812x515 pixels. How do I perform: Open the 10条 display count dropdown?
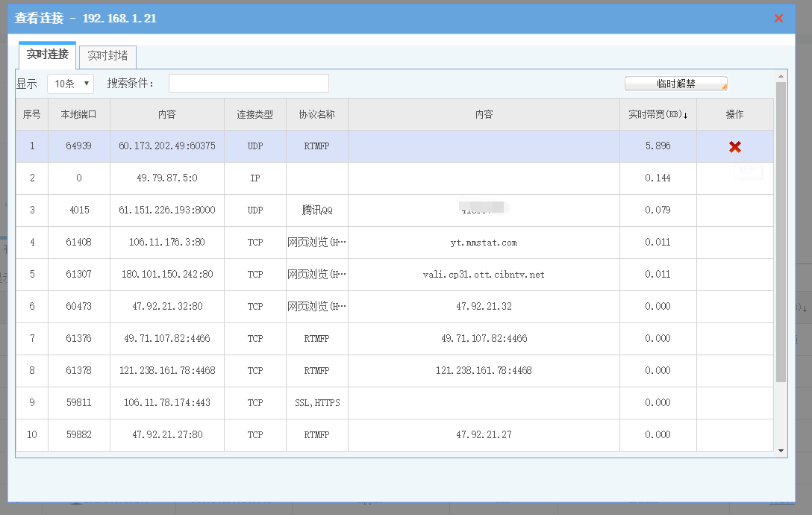coord(70,84)
